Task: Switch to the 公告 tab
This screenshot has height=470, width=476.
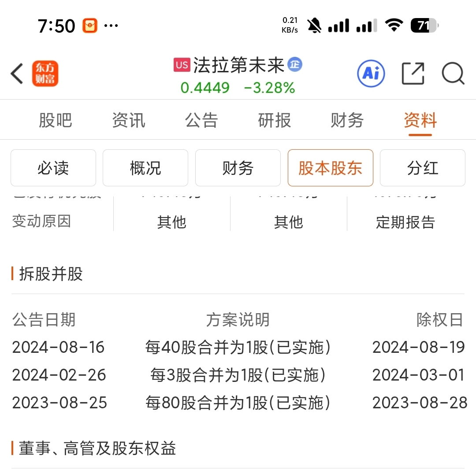Action: click(x=201, y=120)
